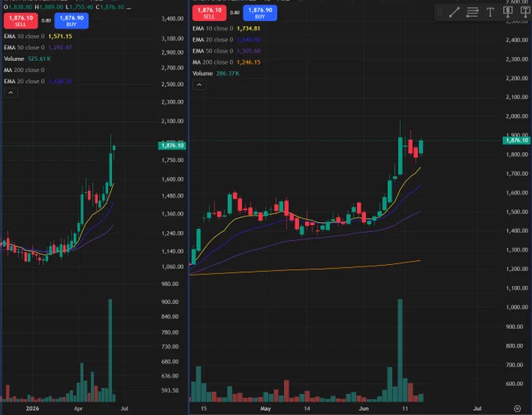
Task: Click the 0.80 spread value in left chart
Action: 46,20
